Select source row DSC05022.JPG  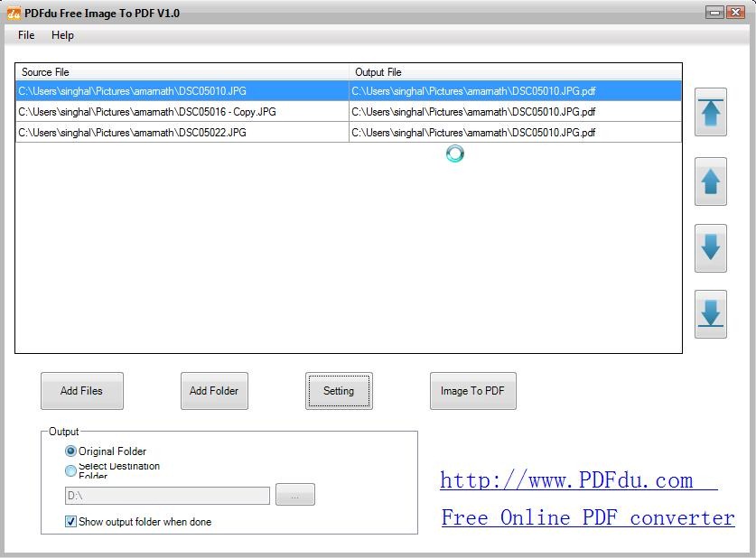pyautogui.click(x=182, y=133)
